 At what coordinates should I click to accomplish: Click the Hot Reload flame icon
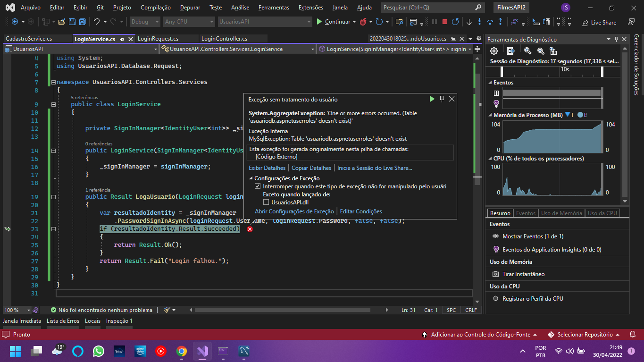pyautogui.click(x=363, y=22)
